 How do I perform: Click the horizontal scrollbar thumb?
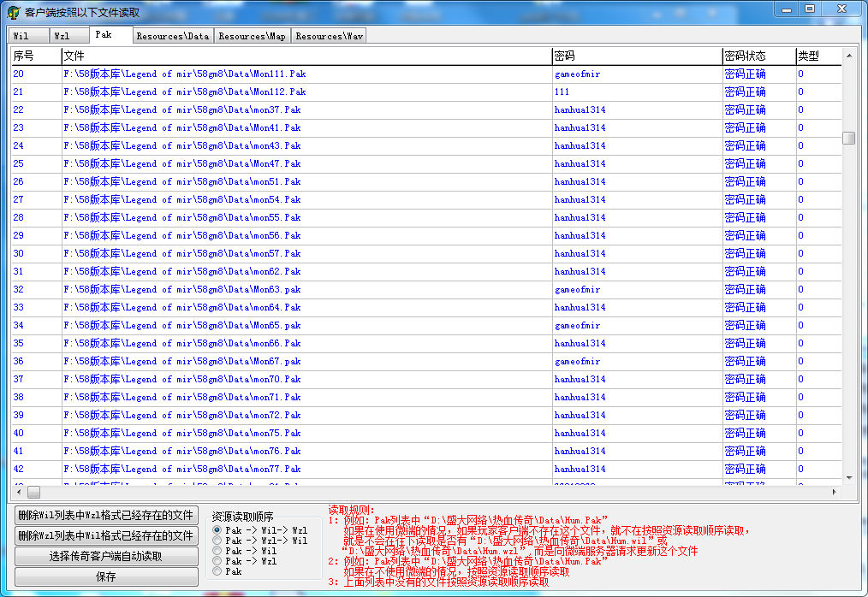point(33,492)
